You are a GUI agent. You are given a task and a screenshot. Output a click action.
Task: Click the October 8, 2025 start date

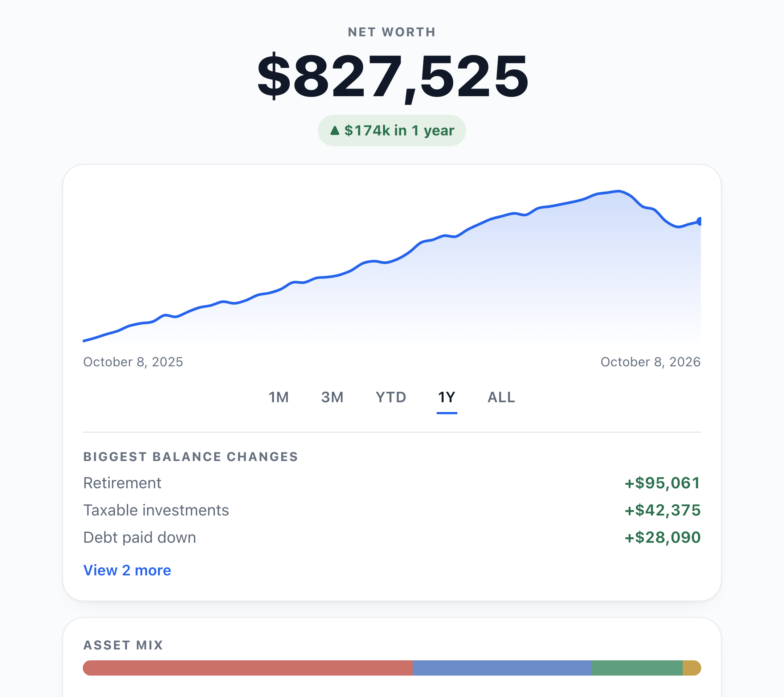point(133,362)
